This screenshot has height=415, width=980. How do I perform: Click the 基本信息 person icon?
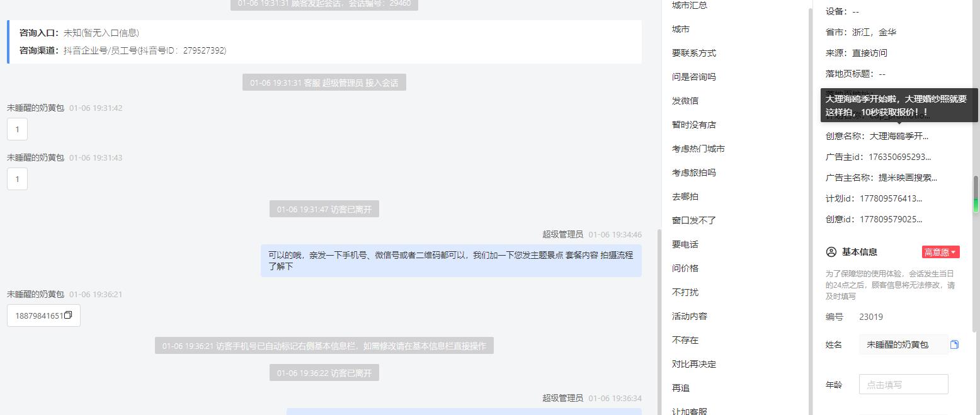click(831, 252)
